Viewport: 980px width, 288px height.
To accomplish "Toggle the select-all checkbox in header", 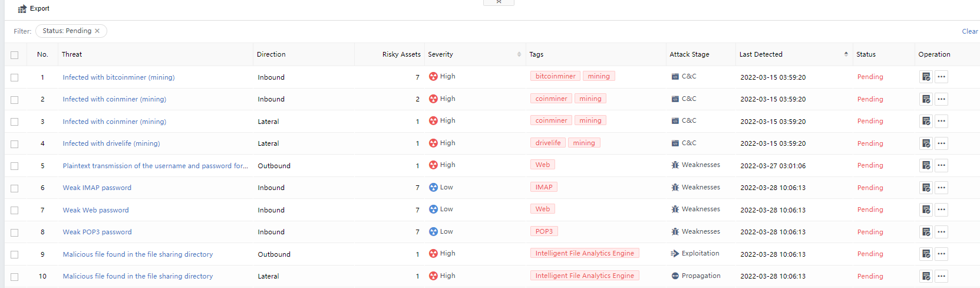I will [x=15, y=55].
